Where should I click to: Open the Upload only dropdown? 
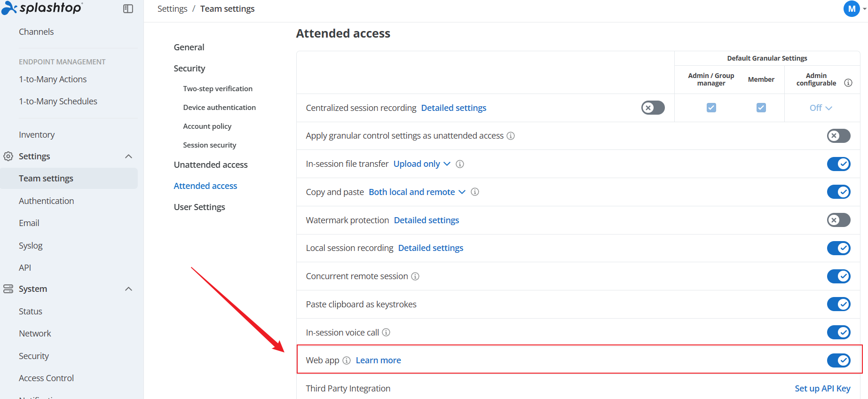(422, 164)
